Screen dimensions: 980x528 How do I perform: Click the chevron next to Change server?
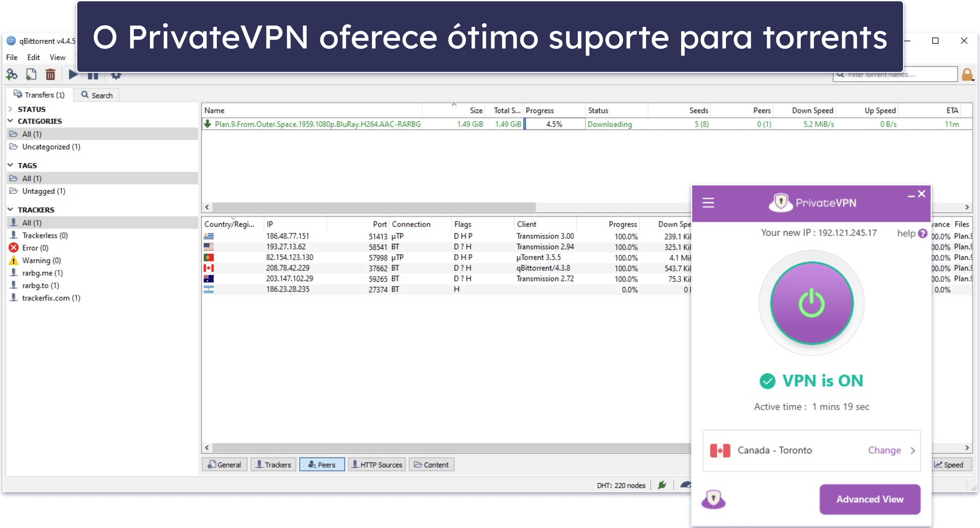pos(913,450)
